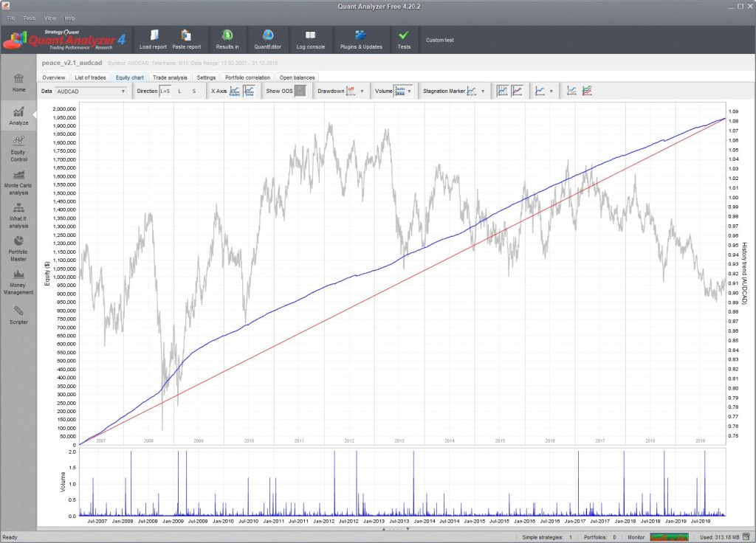Screen dimensions: 756x543
Task: Open Money Management from sidebar
Action: [18, 283]
